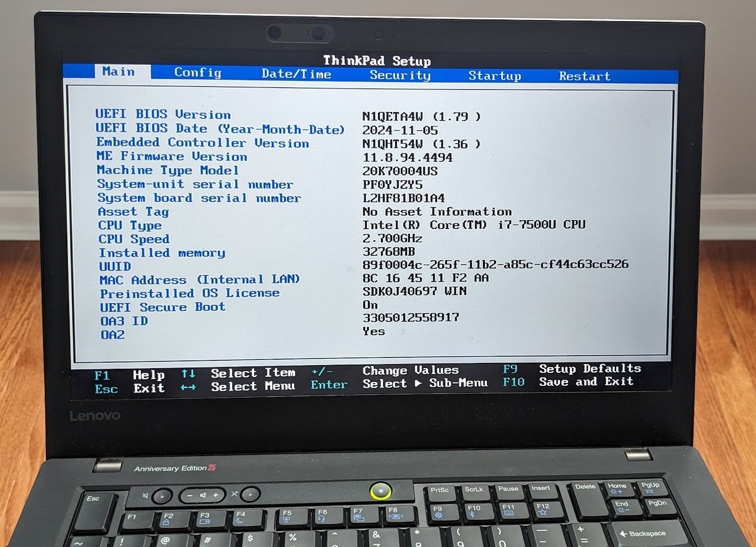Click the 8C 16 45 11 F2 AA value
The height and width of the screenshot is (547, 756).
click(426, 278)
